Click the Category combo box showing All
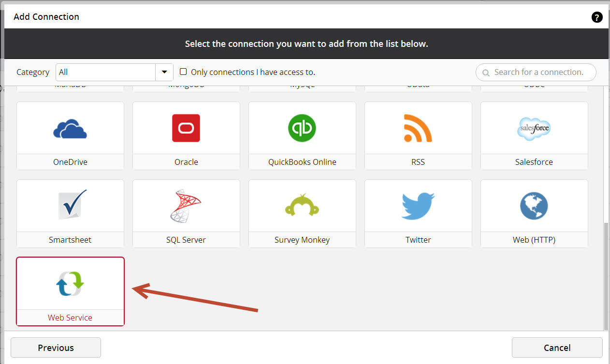Screen dimensions: 610x364 click(x=115, y=72)
